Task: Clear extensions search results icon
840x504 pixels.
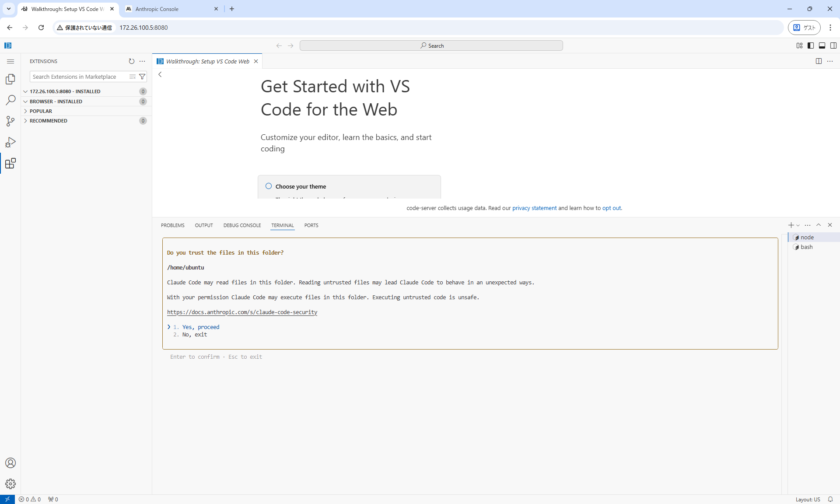Action: [x=133, y=77]
